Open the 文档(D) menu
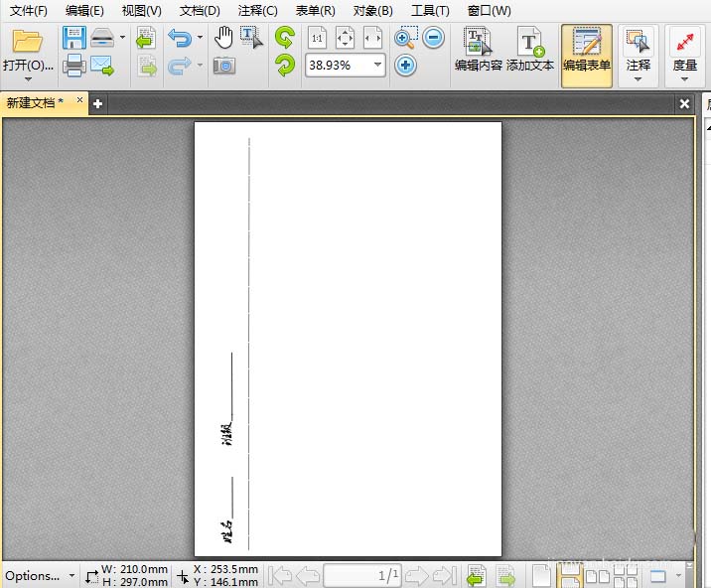 click(x=200, y=11)
